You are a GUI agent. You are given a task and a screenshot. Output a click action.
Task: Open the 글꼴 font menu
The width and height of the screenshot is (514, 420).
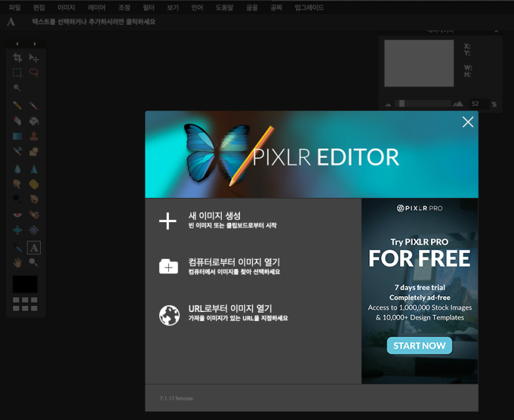[x=252, y=8]
